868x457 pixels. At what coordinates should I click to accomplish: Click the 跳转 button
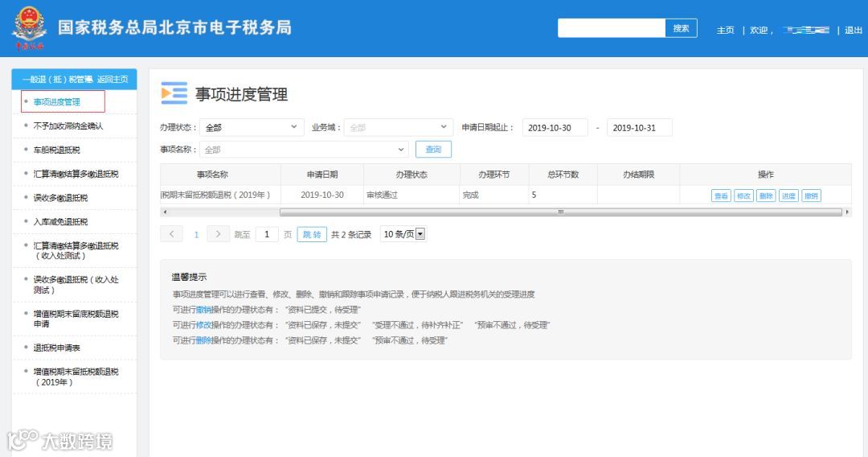tap(312, 234)
